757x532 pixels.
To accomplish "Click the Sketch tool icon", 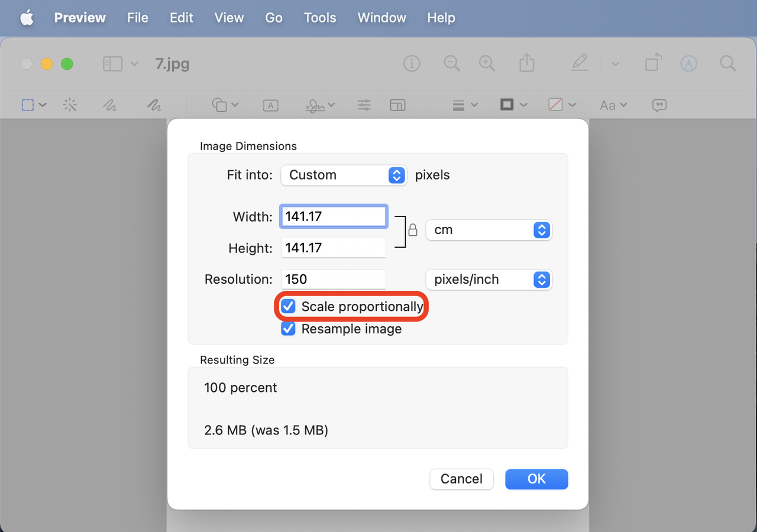I will 109,105.
